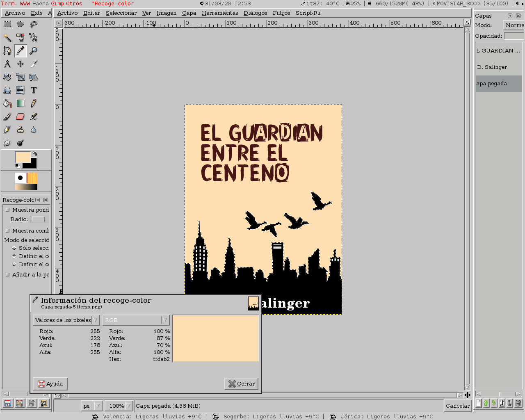Open Recoge-color tab menu arrow
The width and height of the screenshot is (525, 420).
(x=38, y=200)
